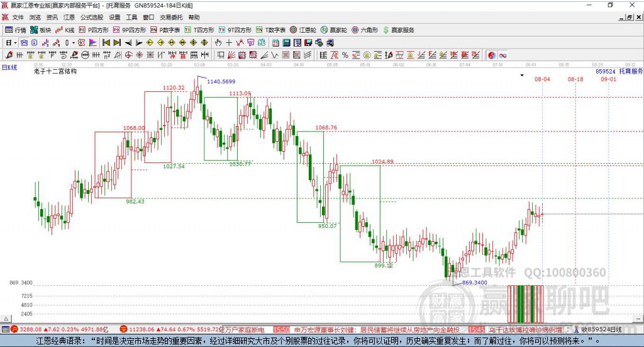Click the red-blue yin-yang icon
The height and width of the screenshot is (347, 644).
click(492, 55)
